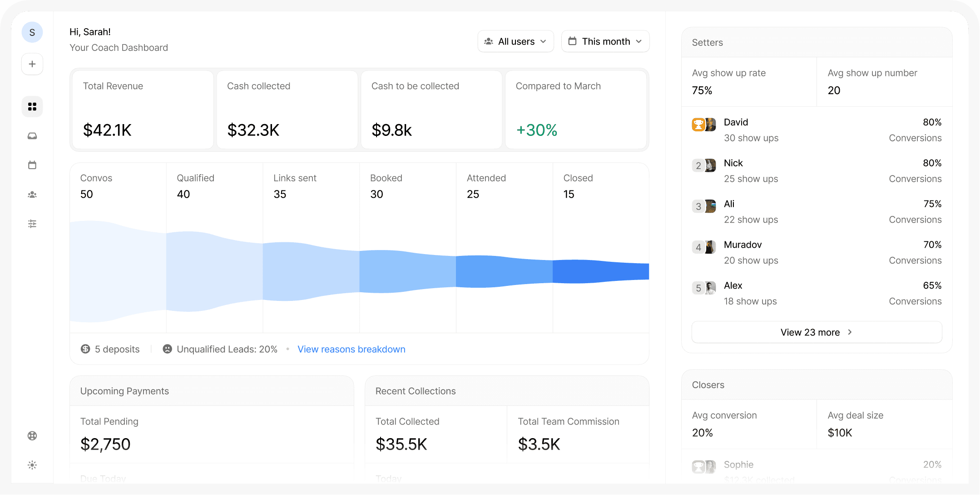Open the calendar icon in sidebar
The image size is (980, 495).
point(32,165)
